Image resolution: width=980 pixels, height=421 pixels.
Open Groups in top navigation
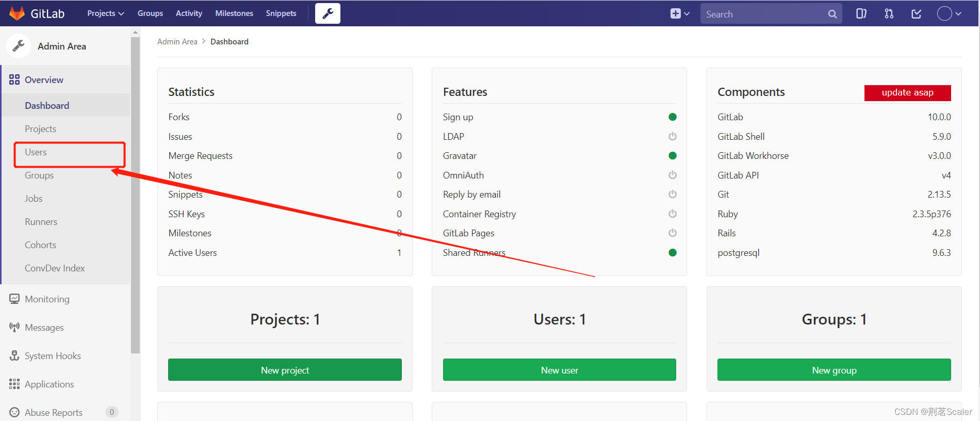[x=150, y=13]
